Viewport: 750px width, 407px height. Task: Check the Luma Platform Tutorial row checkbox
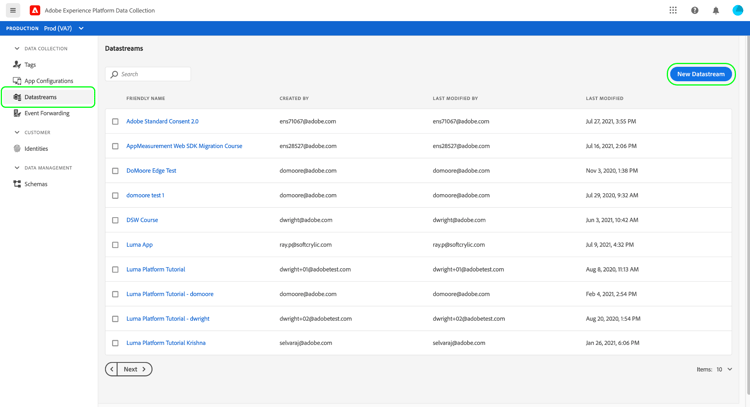(115, 269)
